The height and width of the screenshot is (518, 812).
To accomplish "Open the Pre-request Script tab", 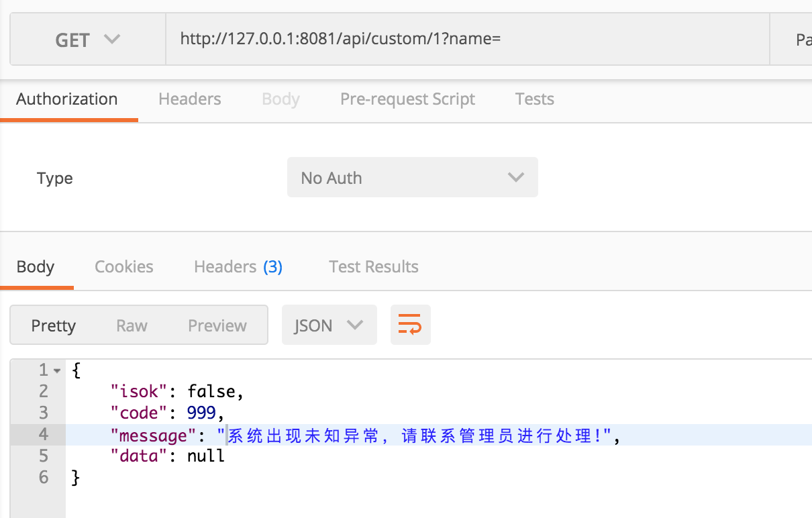I will coord(407,99).
